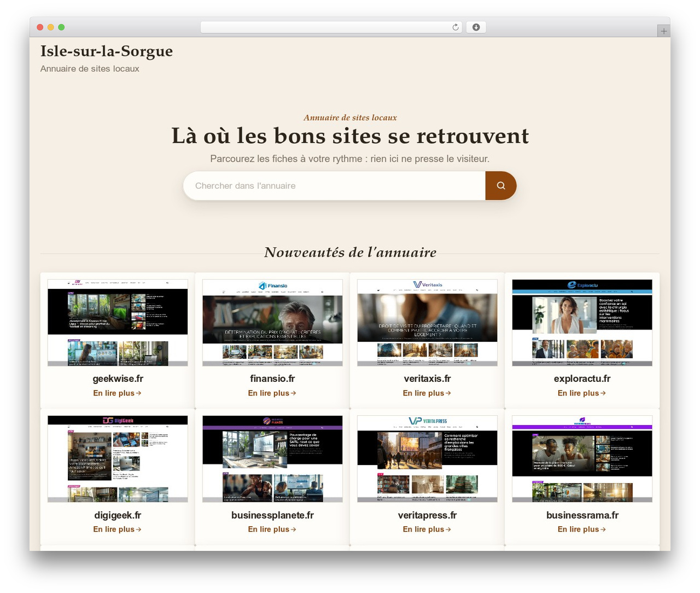The height and width of the screenshot is (593, 700).
Task: Open the finansio.fr screenshot thumbnail
Action: click(x=272, y=323)
